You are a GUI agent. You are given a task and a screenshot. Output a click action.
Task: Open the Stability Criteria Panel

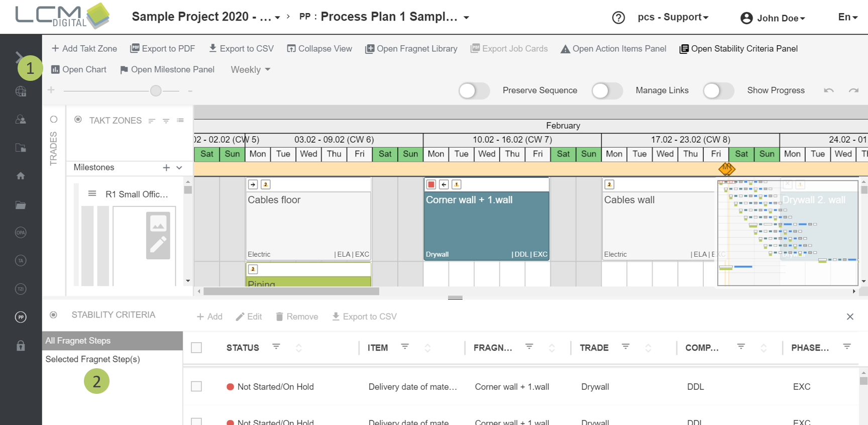coord(738,49)
